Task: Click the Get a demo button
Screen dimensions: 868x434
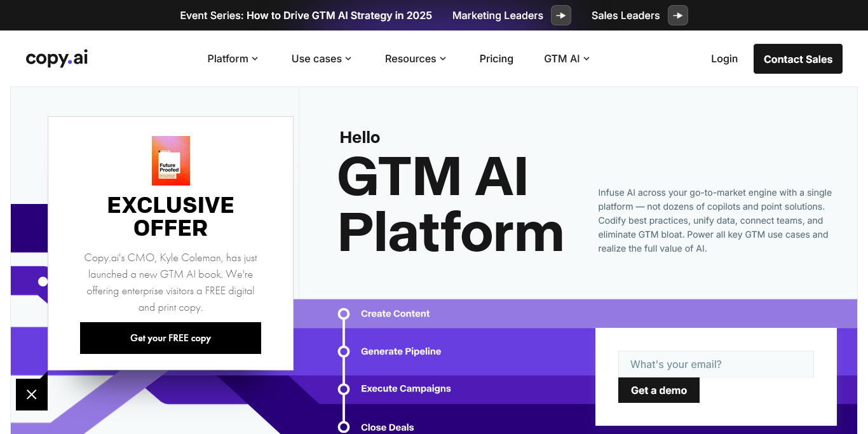Action: 659,390
